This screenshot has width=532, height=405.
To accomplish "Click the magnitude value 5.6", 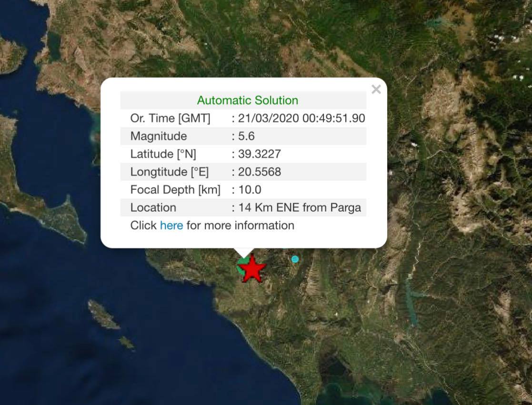I will coord(246,136).
